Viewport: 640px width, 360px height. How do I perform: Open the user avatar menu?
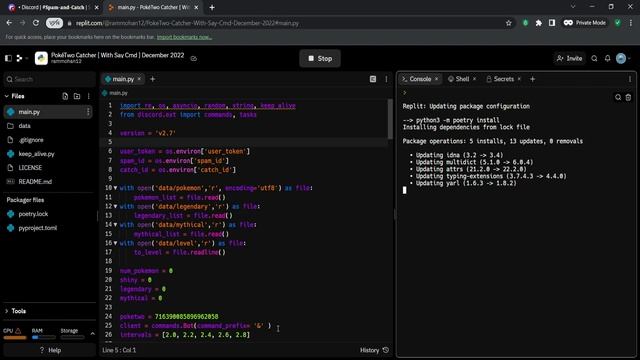[621, 58]
